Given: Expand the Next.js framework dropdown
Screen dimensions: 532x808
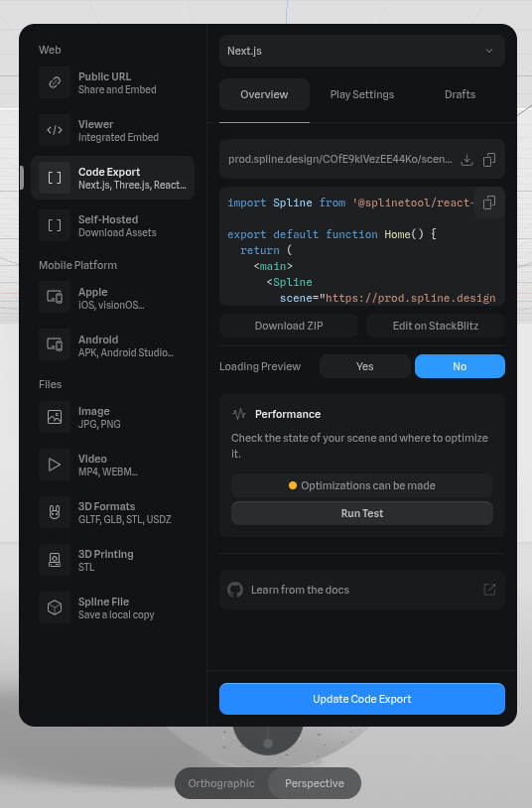Looking at the screenshot, I should click(x=362, y=51).
